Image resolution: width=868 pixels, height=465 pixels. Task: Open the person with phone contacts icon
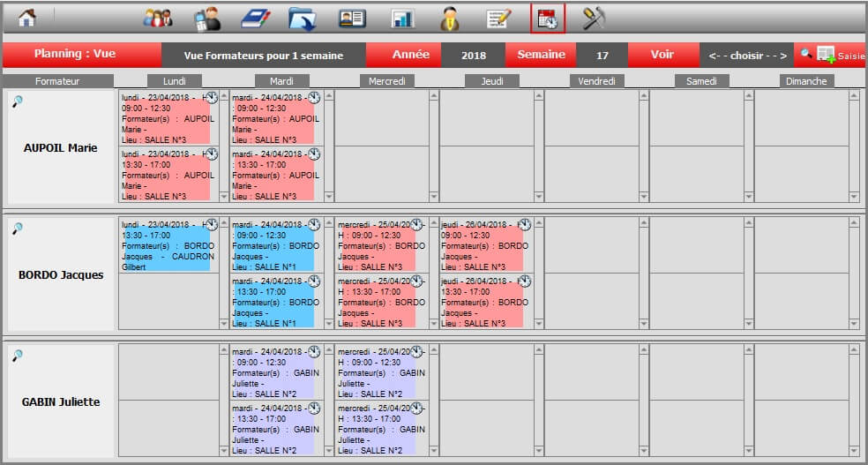(x=207, y=19)
